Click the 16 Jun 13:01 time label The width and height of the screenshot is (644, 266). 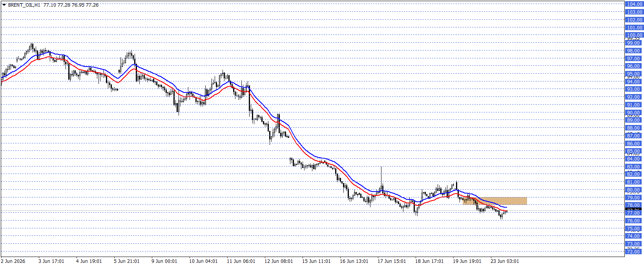pos(354,261)
